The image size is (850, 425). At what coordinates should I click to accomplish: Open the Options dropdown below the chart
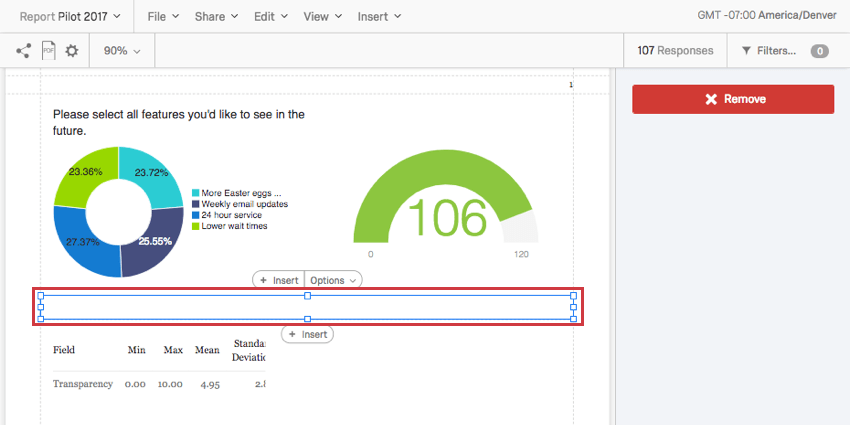click(333, 281)
